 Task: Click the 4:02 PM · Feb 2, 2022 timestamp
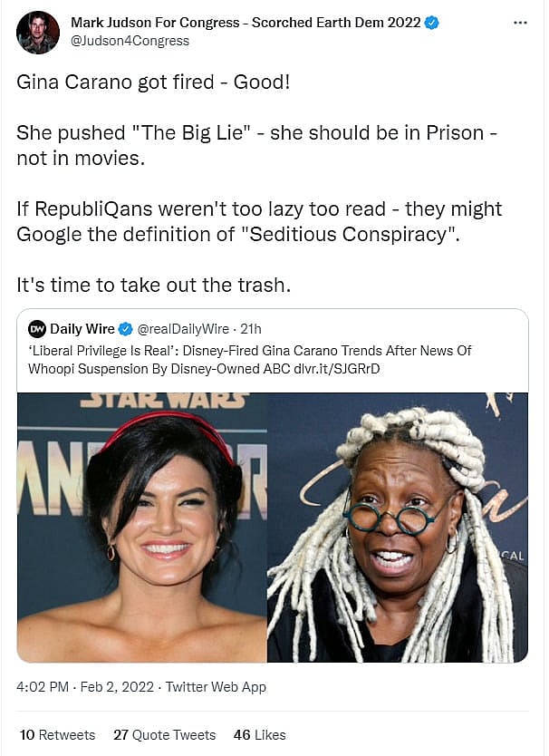[x=85, y=686]
